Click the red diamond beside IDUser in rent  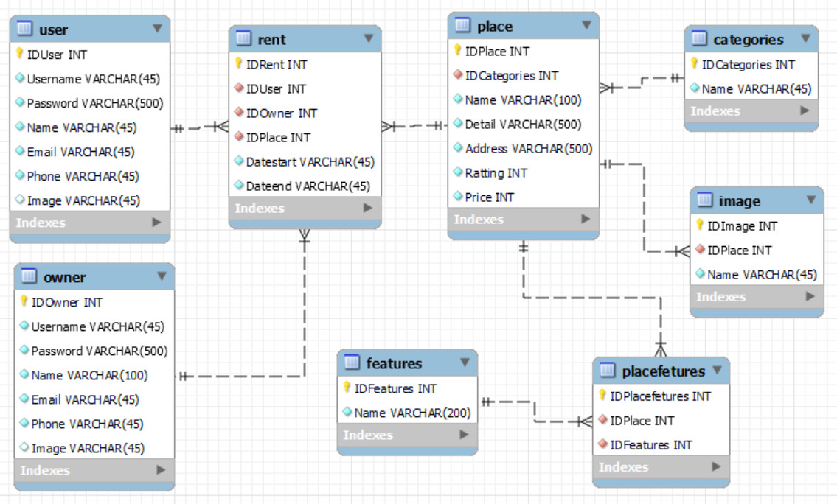click(x=239, y=88)
